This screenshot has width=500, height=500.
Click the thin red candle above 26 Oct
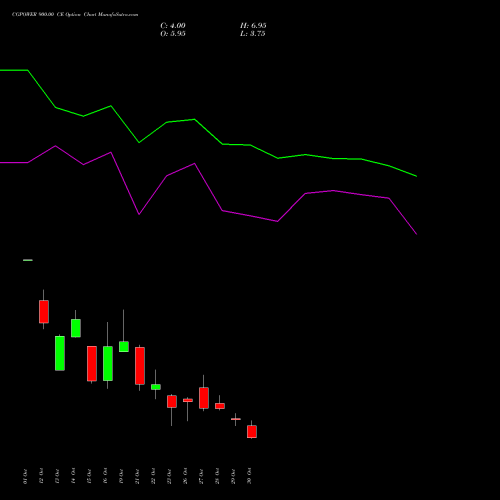pos(188,400)
